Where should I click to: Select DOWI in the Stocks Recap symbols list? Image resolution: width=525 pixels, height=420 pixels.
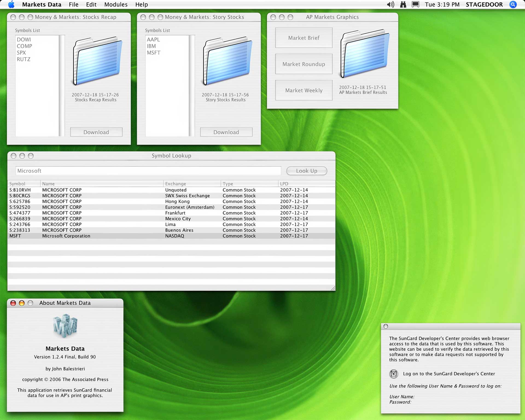(x=24, y=40)
